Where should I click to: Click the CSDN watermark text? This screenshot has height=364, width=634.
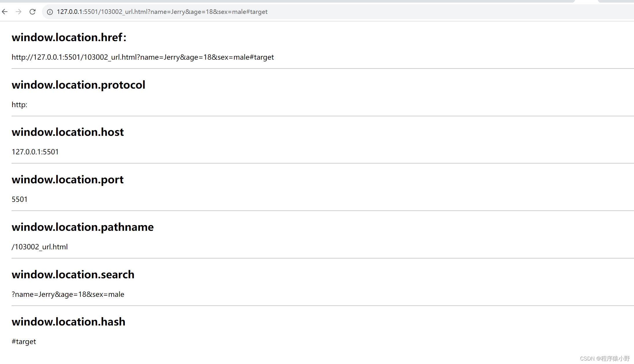605,358
